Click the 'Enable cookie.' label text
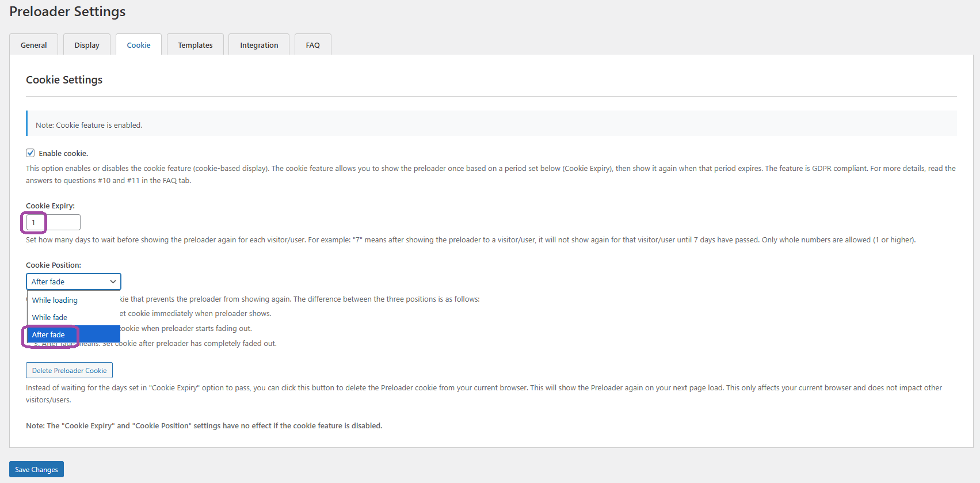Image resolution: width=980 pixels, height=483 pixels. click(63, 154)
